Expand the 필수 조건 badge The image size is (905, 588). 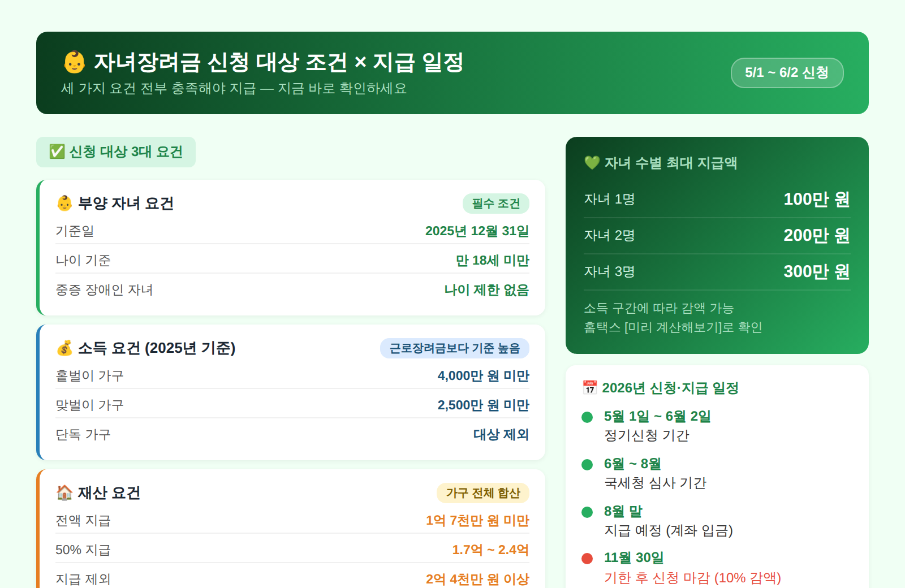pyautogui.click(x=495, y=204)
